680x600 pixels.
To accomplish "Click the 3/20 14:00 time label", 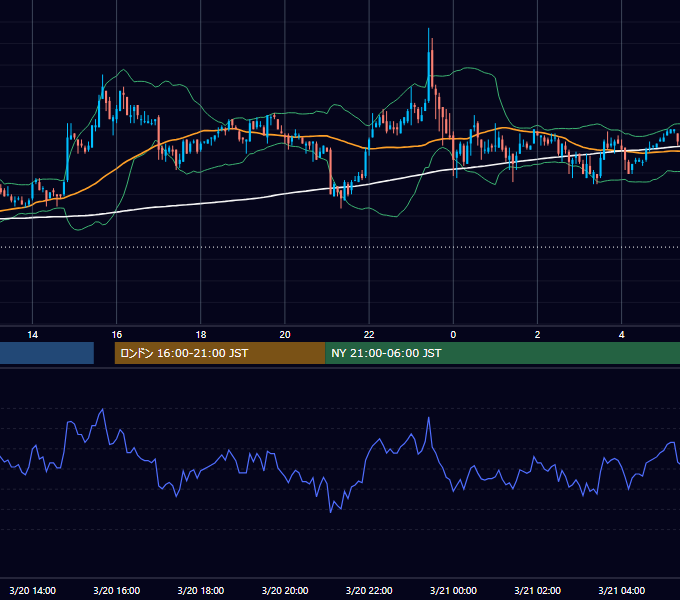I will click(33, 590).
